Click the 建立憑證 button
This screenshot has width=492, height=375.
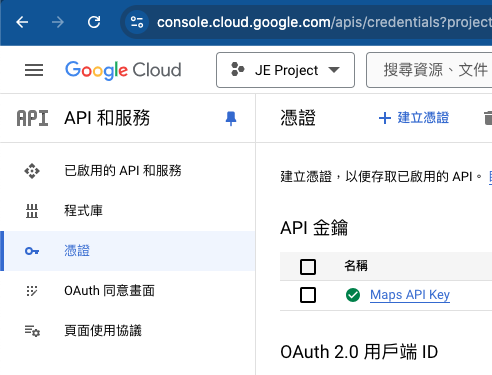[414, 118]
